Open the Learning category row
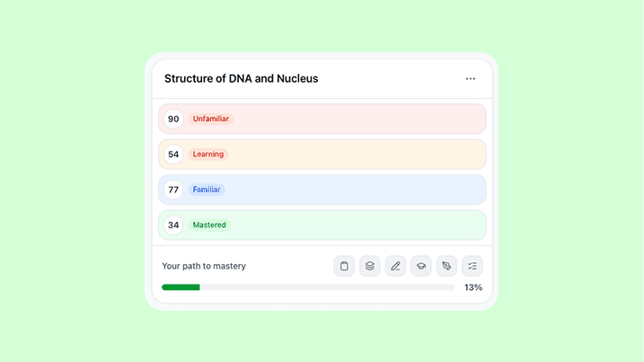Viewport: 644px width, 362px height. click(359, 155)
